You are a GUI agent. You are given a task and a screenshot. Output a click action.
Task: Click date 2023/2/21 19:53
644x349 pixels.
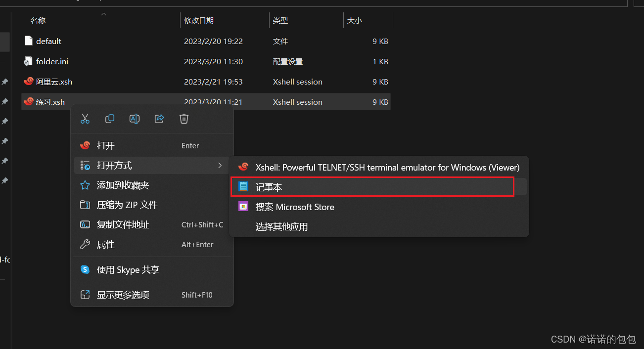(x=213, y=82)
